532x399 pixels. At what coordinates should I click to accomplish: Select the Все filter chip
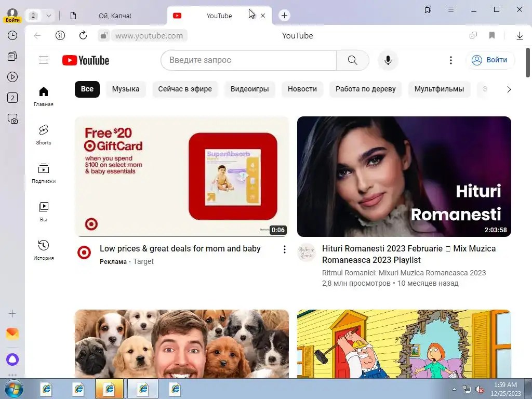click(x=87, y=89)
